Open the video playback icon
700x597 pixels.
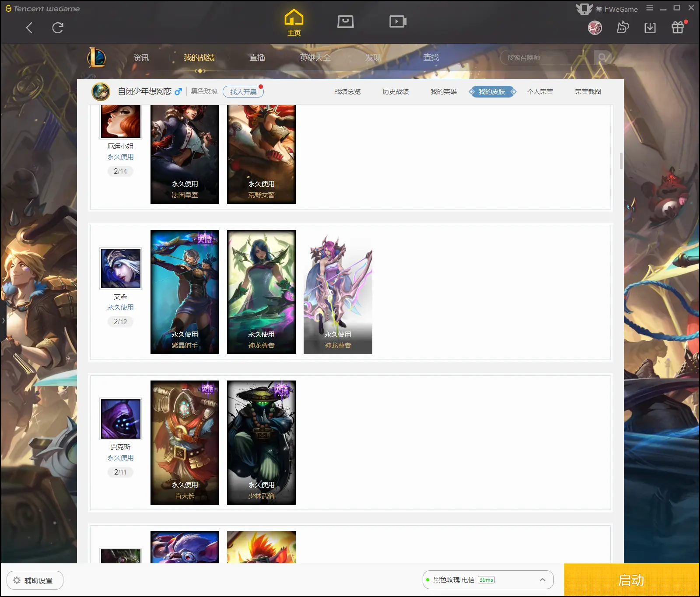(398, 21)
